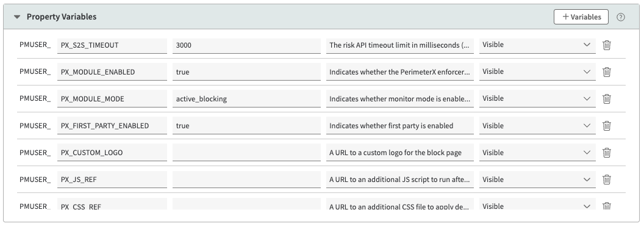This screenshot has height=226, width=644.
Task: Open the help question mark icon
Action: [x=621, y=17]
